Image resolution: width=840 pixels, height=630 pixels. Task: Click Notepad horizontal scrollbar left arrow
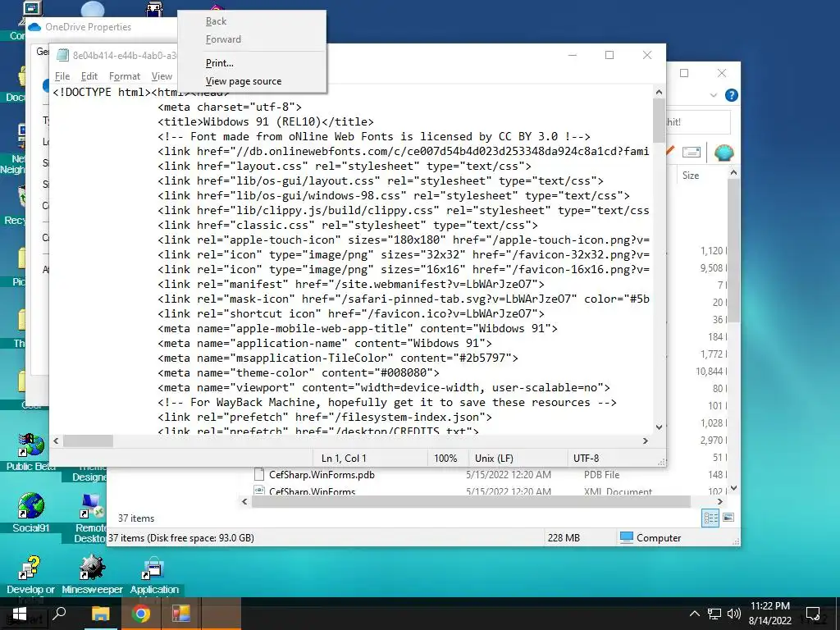coord(57,441)
